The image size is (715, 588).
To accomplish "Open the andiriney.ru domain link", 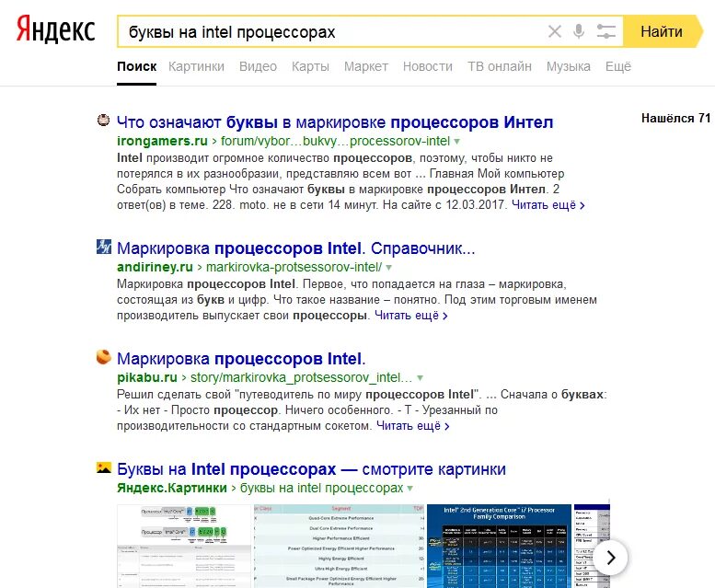I will tap(155, 267).
